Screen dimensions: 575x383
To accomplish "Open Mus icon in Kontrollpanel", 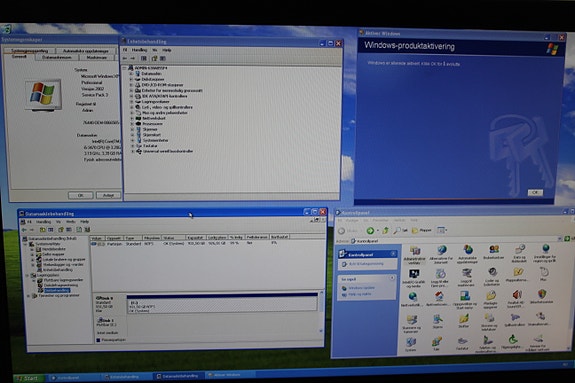I will coord(543,274).
